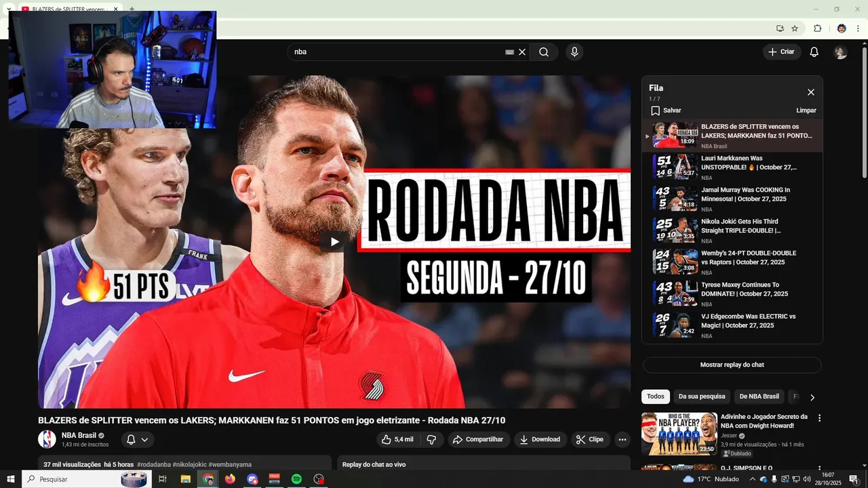Open Jamal Murray Was COOKING queue item
868x488 pixels.
click(732, 199)
